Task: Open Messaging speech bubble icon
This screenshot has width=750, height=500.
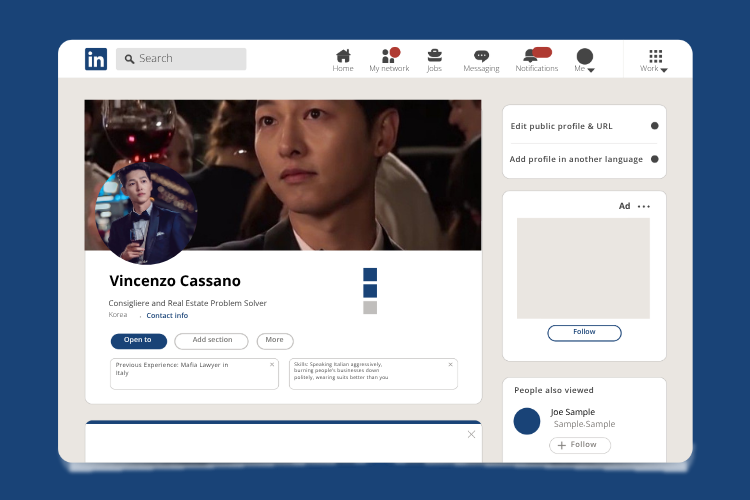Action: coord(481,56)
